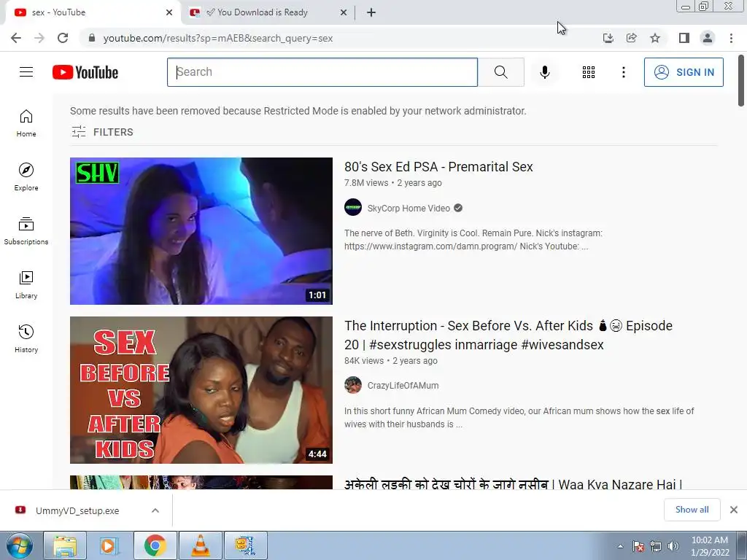Click the browser back arrow
Viewport: 747px width, 560px height.
coord(16,38)
